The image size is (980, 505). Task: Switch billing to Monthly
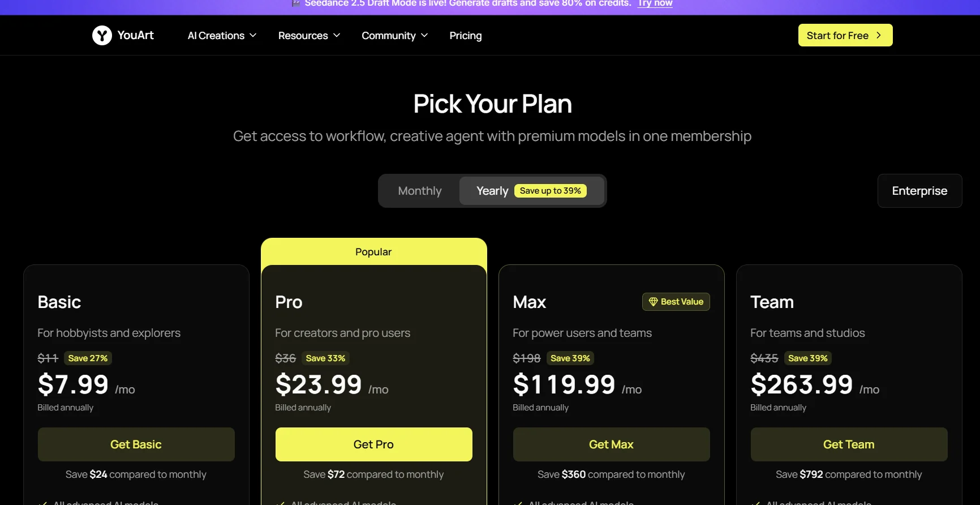click(x=419, y=191)
